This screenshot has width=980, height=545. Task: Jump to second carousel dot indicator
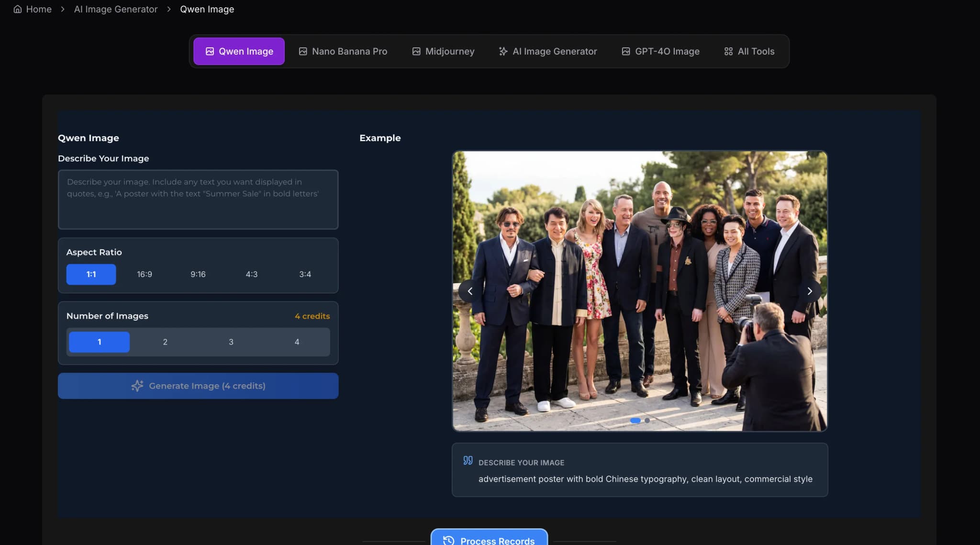647,421
